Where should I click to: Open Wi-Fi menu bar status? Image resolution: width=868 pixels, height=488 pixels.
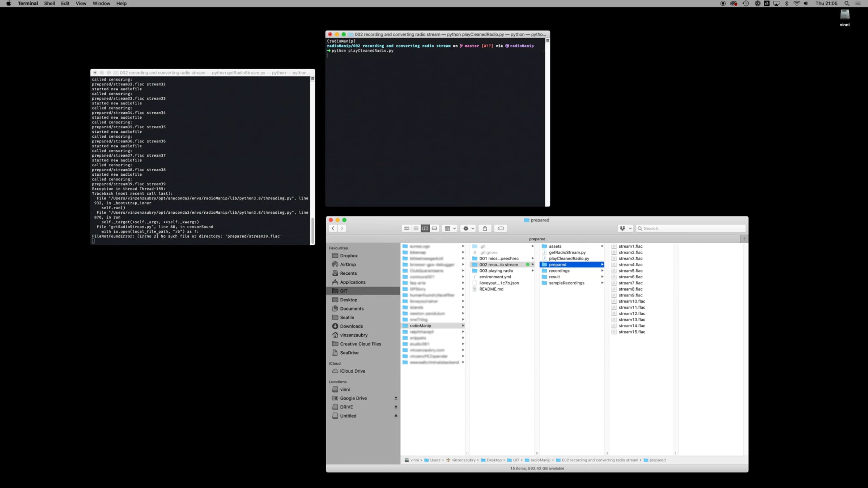[x=796, y=4]
